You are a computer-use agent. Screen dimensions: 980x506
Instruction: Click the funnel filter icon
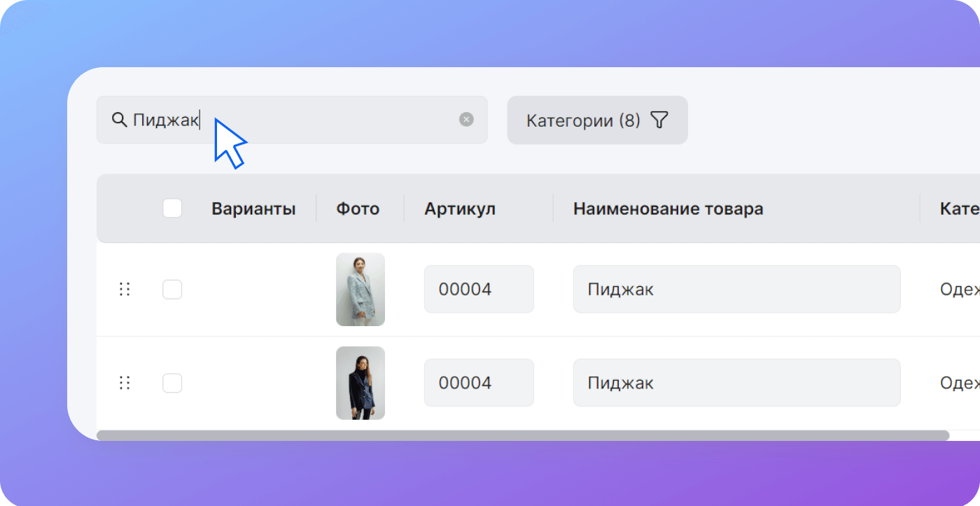[659, 120]
